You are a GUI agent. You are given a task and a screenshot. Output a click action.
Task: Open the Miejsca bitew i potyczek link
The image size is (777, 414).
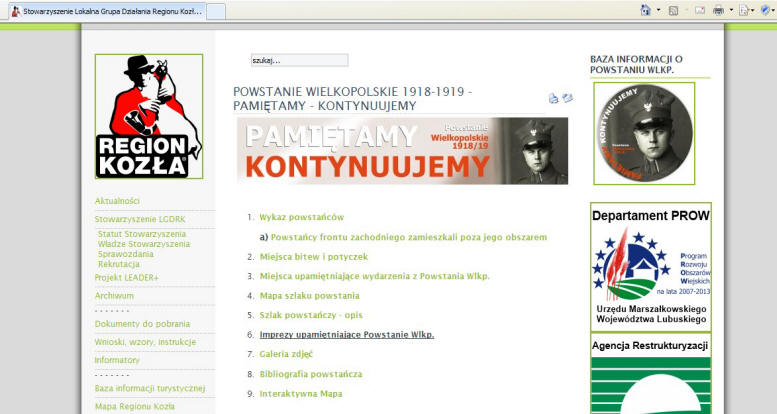(314, 257)
